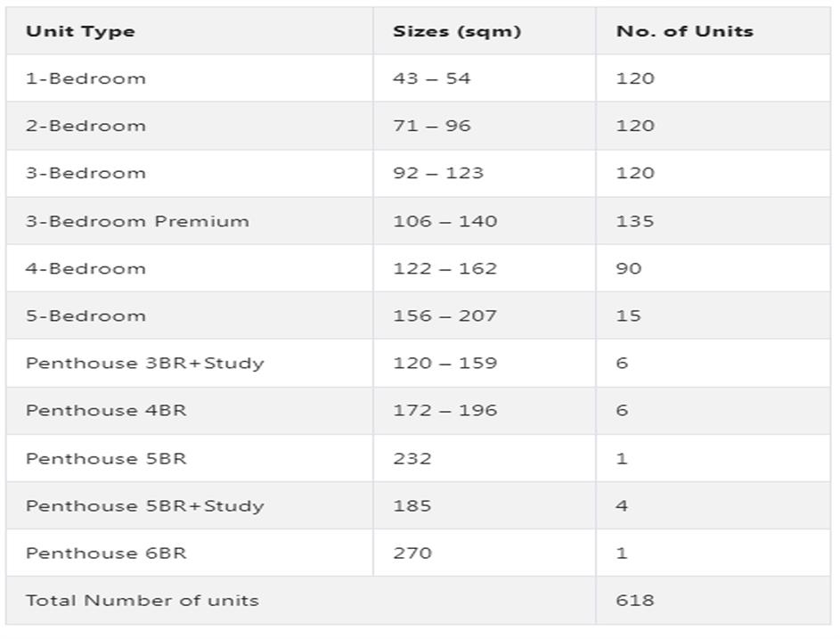Select the "90" units count value
This screenshot has width=840, height=639.
click(628, 268)
